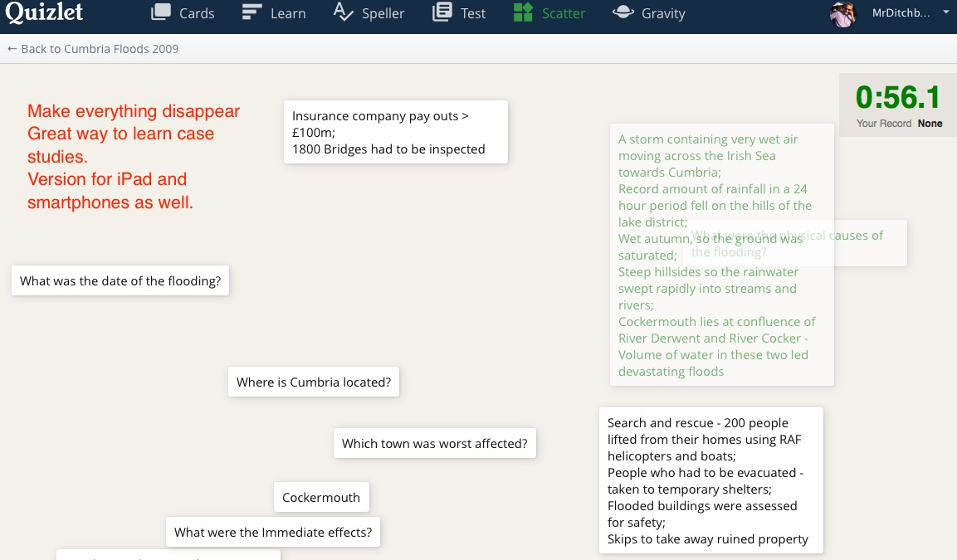Click the green Scatter tiles icon
Viewport: 957px width, 560px height.
tap(521, 12)
